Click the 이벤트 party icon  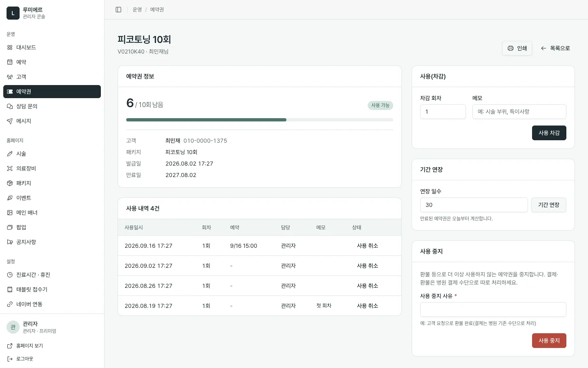coord(10,198)
